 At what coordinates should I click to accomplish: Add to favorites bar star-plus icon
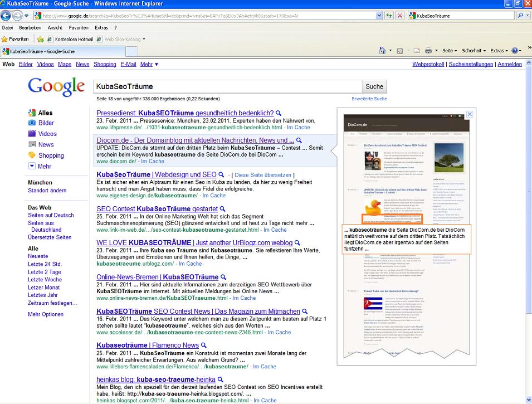[x=40, y=39]
